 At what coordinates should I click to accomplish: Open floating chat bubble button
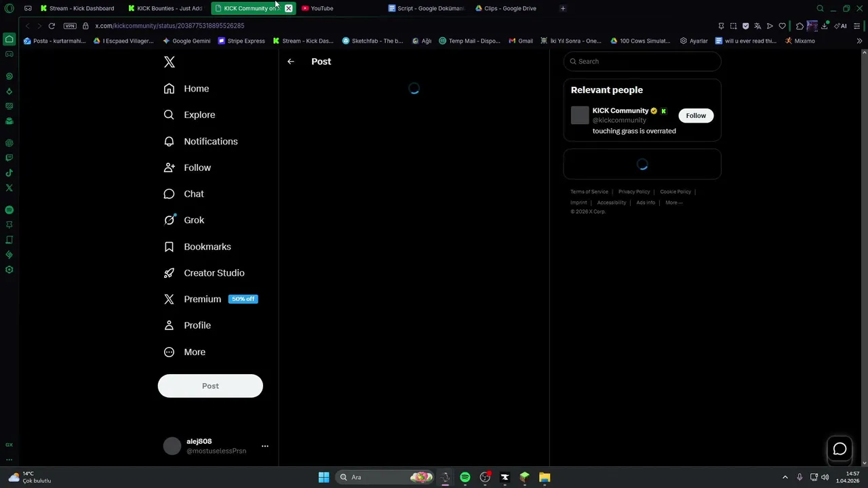[840, 449]
